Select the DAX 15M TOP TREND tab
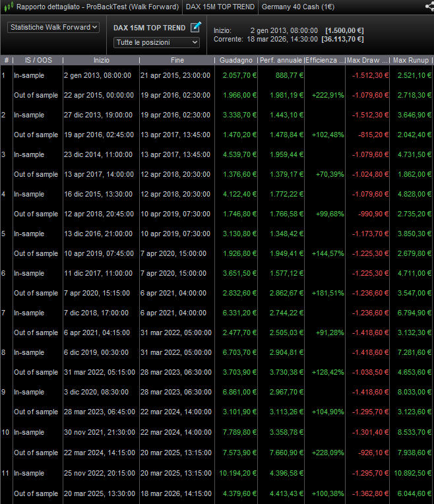Screen dimensions: 434x504 [x=220, y=7]
